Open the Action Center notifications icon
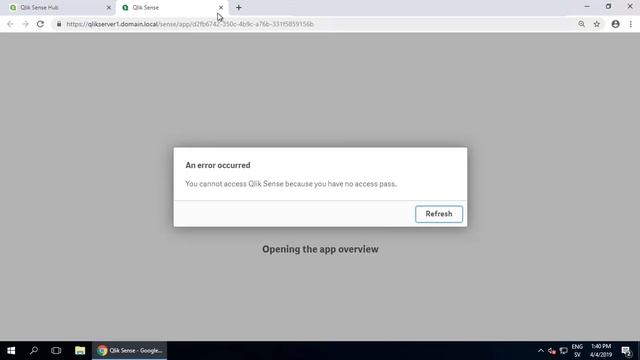 (627, 351)
